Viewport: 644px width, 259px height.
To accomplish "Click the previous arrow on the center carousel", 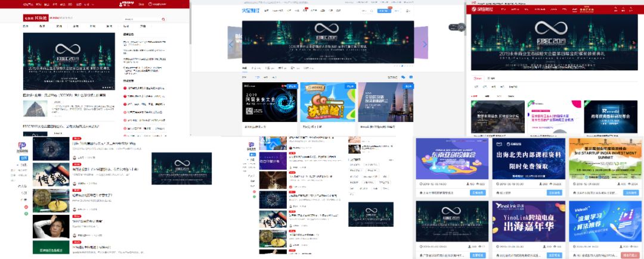I will point(231,44).
